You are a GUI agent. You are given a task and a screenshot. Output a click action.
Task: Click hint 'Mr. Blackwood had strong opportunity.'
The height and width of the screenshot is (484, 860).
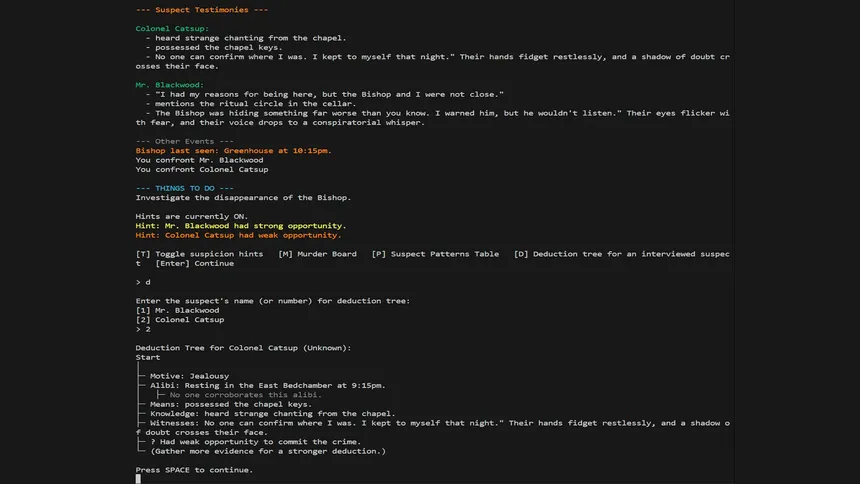click(x=241, y=226)
